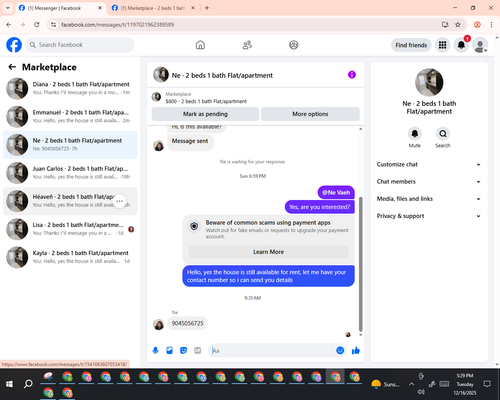This screenshot has height=400, width=500.
Task: Switch to the Marketplace - 2 beds tab
Action: pos(153,8)
